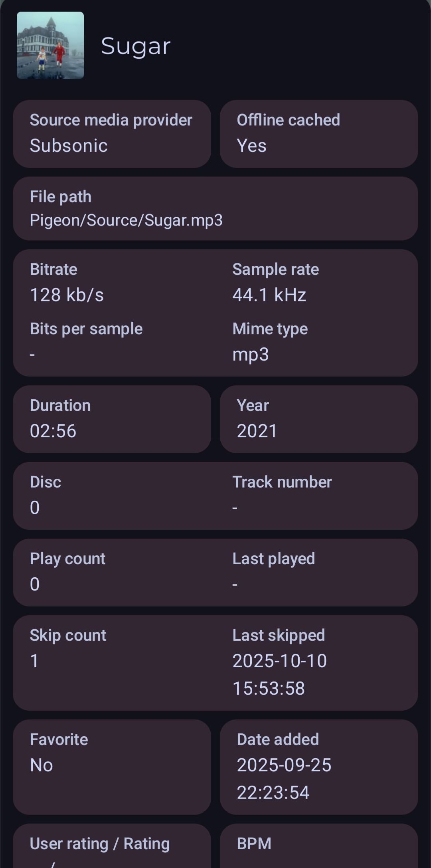Tap the Offline cached card

tap(319, 134)
